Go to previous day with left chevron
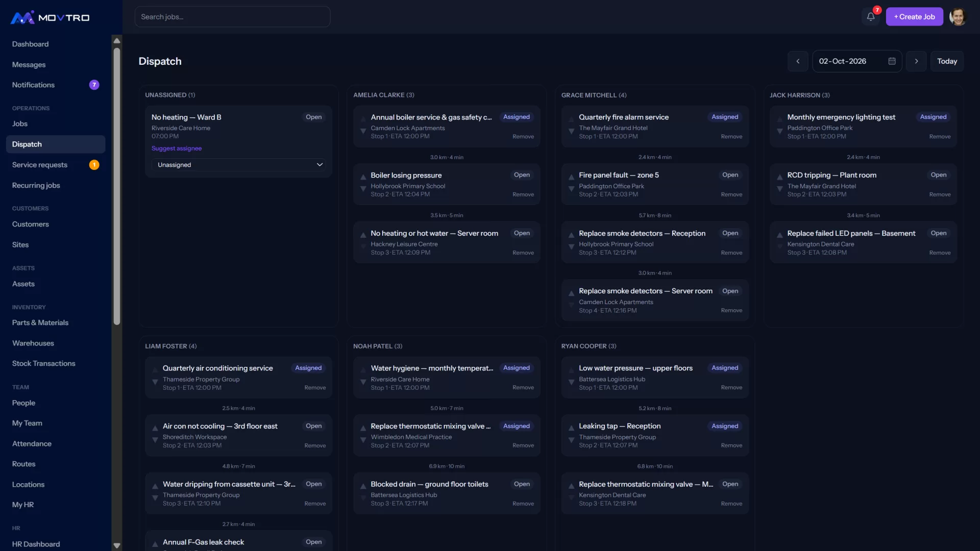The width and height of the screenshot is (980, 551). (798, 61)
